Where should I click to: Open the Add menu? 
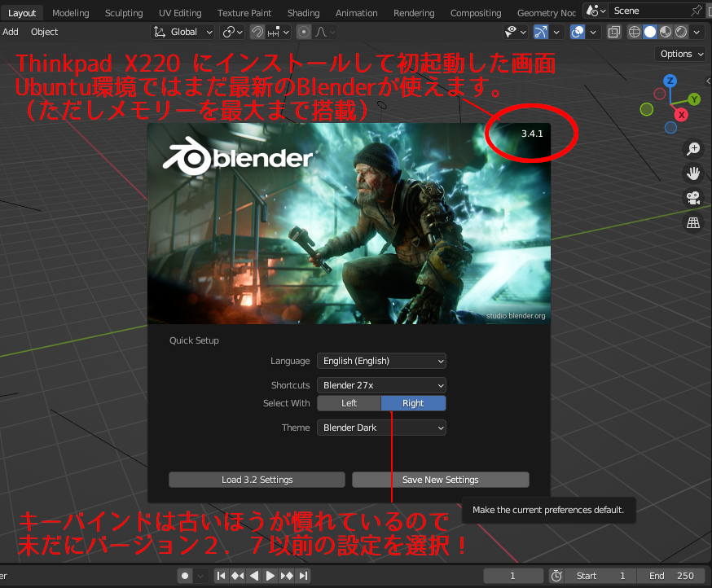11,32
